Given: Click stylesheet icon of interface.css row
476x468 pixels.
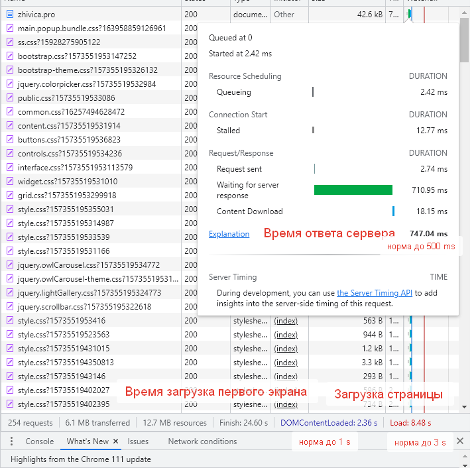Looking at the screenshot, I should [x=10, y=168].
